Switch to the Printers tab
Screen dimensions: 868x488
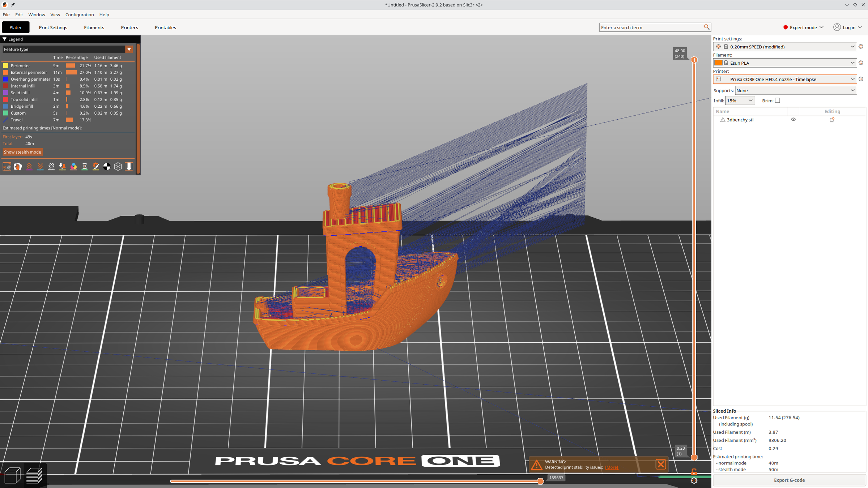click(129, 27)
